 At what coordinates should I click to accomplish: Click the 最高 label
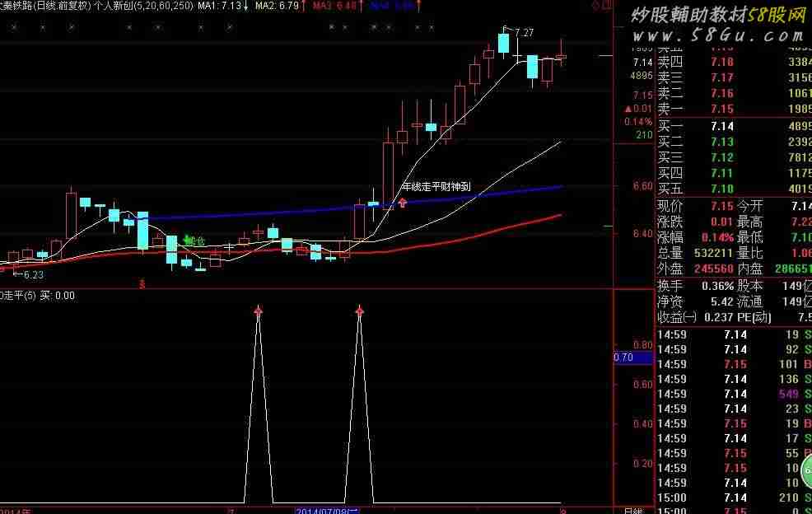tap(750, 222)
